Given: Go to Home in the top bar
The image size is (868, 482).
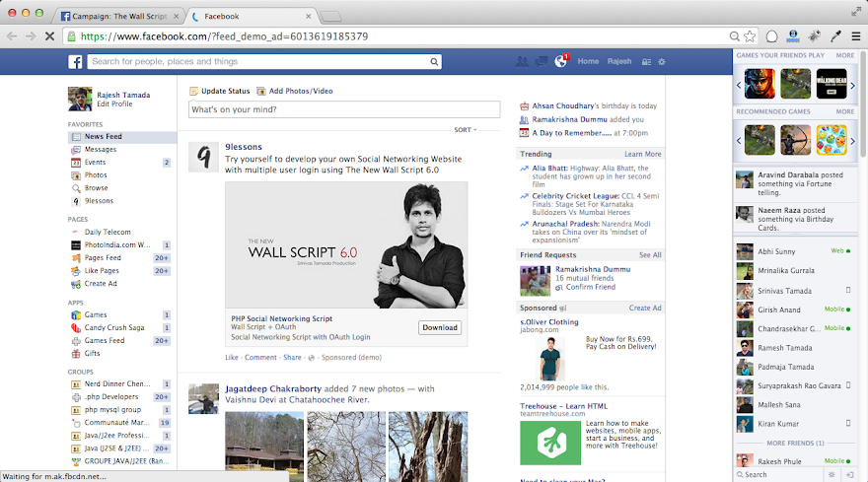Looking at the screenshot, I should (588, 61).
